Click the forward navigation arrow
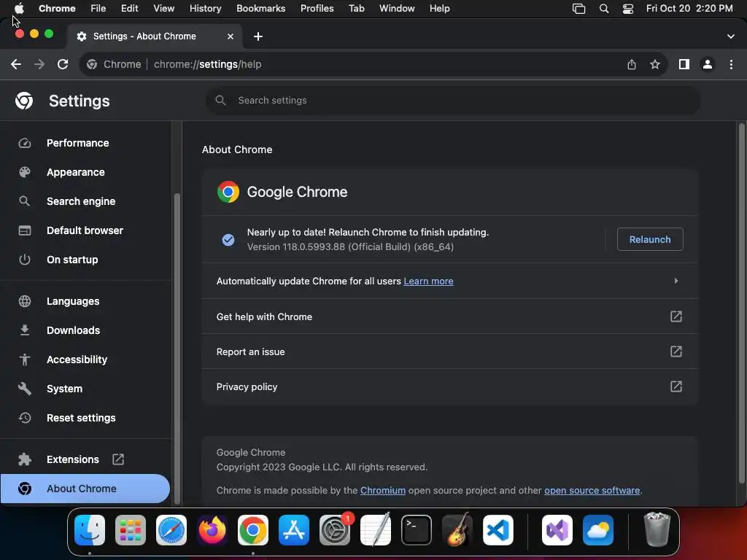 tap(39, 64)
